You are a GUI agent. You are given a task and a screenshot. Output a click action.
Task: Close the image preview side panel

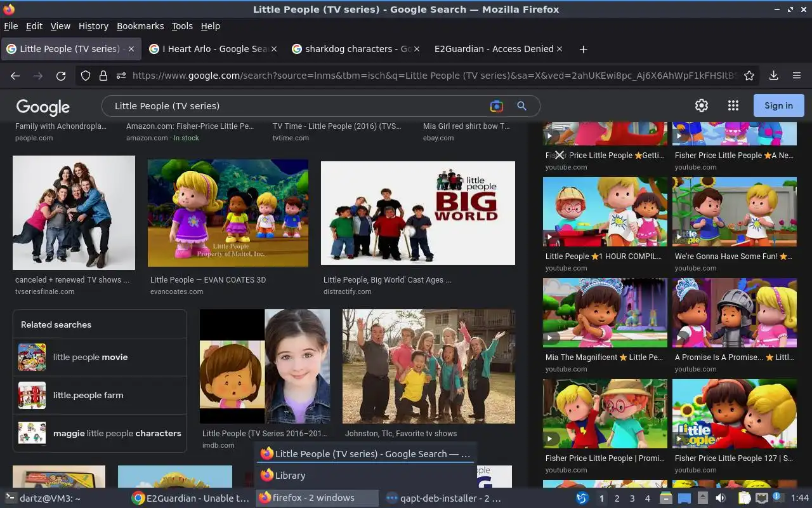[559, 155]
